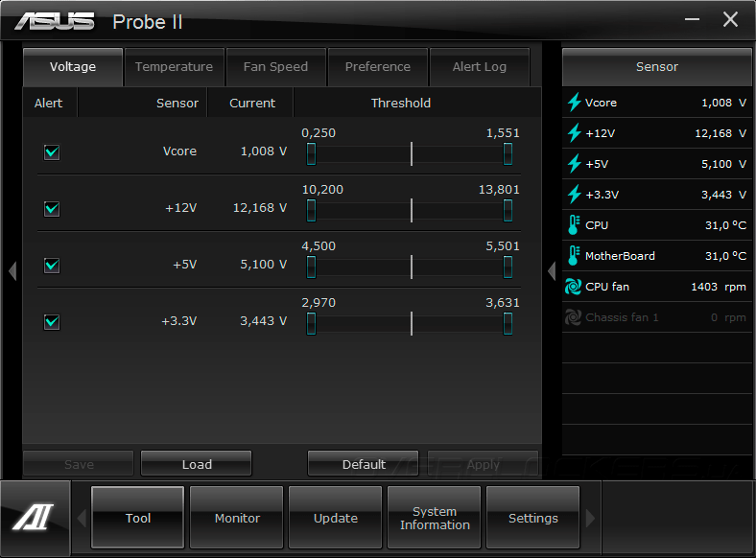Image resolution: width=756 pixels, height=558 pixels.
Task: Uncheck the +3.3V alert checkbox
Action: pyautogui.click(x=52, y=321)
